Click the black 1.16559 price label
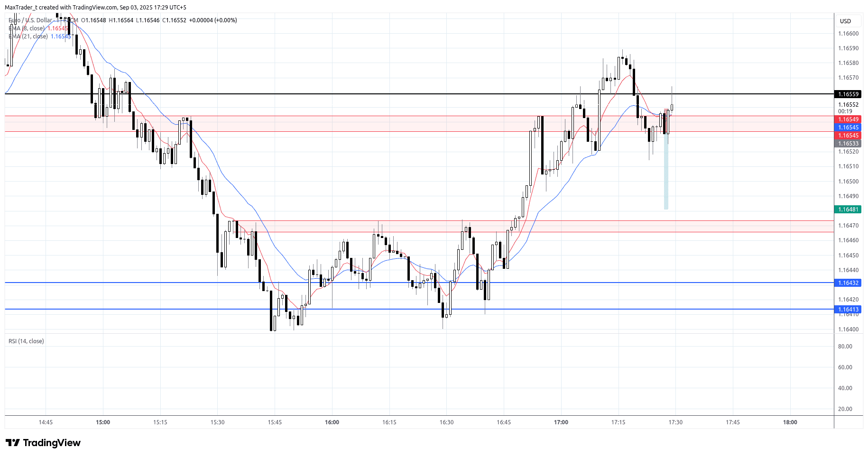The width and height of the screenshot is (868, 457). tap(848, 94)
